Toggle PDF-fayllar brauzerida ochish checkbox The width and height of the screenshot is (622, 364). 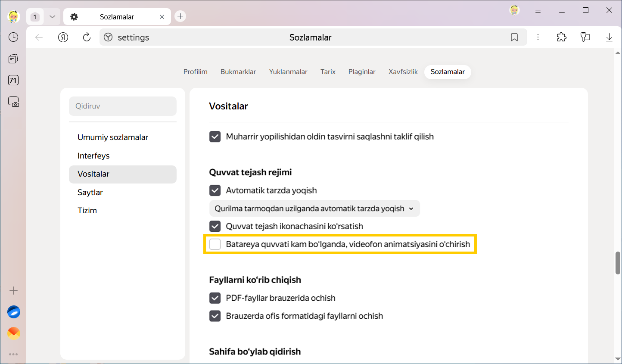[x=215, y=298]
